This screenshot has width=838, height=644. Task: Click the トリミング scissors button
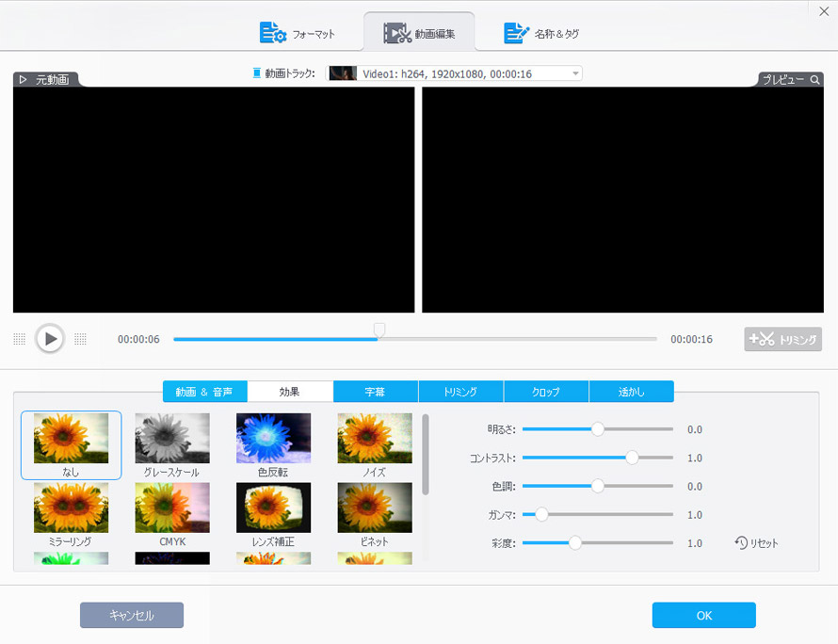point(782,340)
